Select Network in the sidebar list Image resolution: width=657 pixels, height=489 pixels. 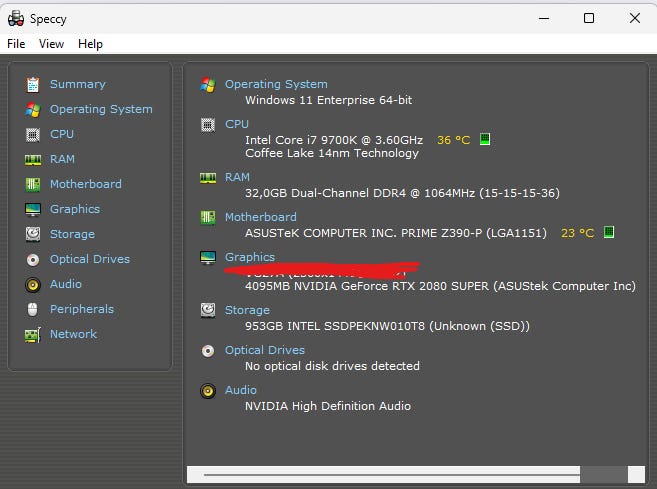pyautogui.click(x=73, y=334)
